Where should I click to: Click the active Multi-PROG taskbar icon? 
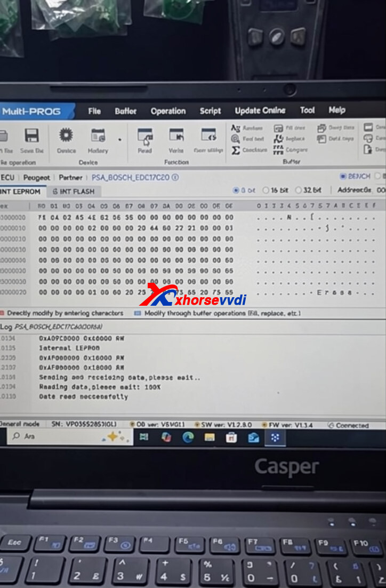(x=275, y=438)
